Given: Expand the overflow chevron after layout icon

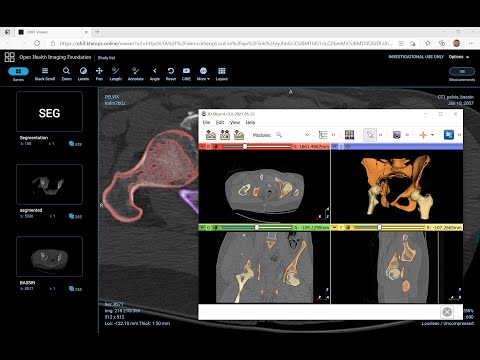Looking at the screenshot, I should (x=333, y=135).
